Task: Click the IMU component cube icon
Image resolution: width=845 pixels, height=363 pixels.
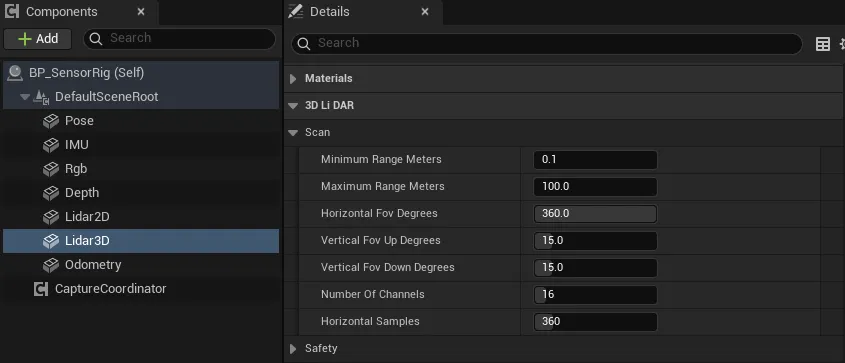Action: [51, 145]
